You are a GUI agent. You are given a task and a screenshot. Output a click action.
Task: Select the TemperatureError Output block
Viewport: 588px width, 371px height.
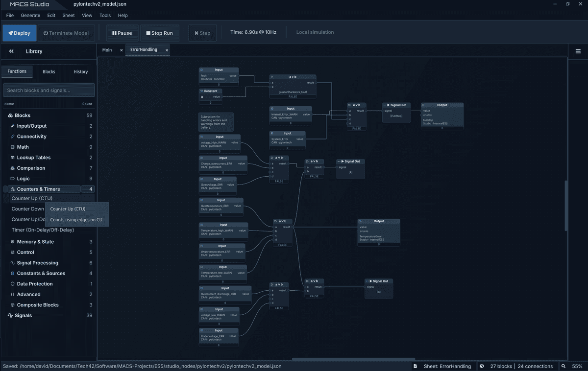(x=379, y=232)
